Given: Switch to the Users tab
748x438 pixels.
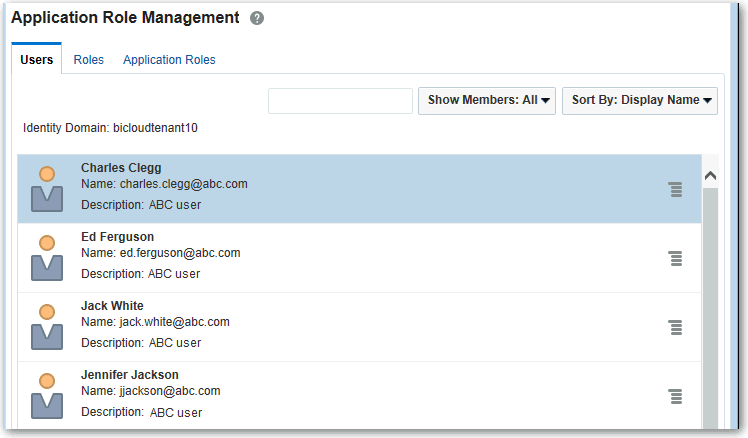Looking at the screenshot, I should click(37, 60).
